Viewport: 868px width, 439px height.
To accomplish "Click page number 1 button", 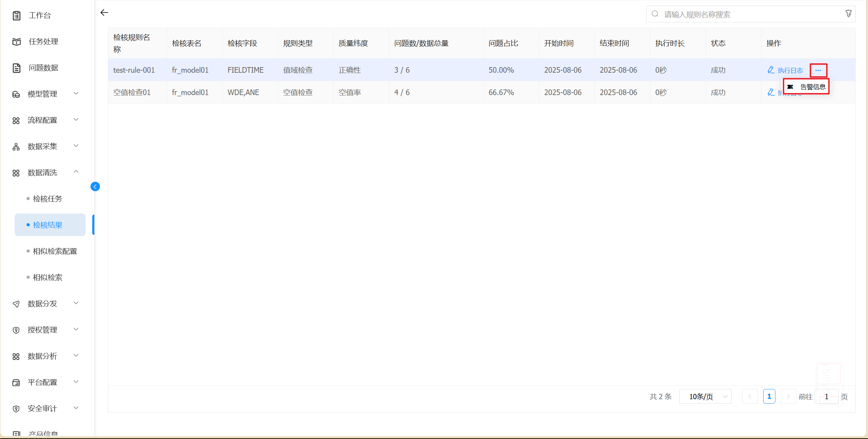I will pos(769,397).
